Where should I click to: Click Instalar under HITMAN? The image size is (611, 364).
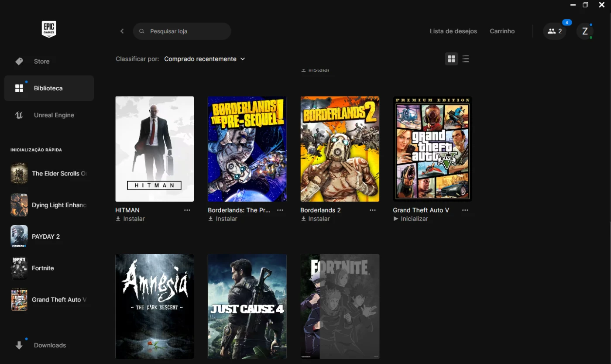[130, 219]
